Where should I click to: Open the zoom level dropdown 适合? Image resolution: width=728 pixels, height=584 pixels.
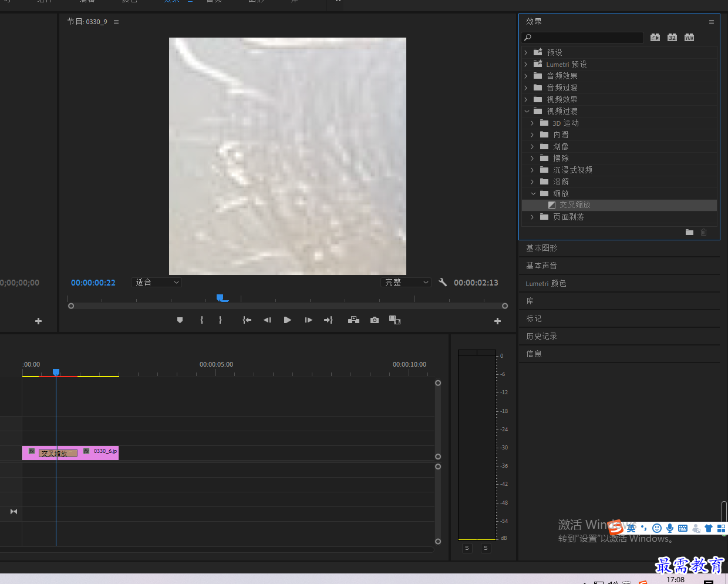(x=156, y=283)
